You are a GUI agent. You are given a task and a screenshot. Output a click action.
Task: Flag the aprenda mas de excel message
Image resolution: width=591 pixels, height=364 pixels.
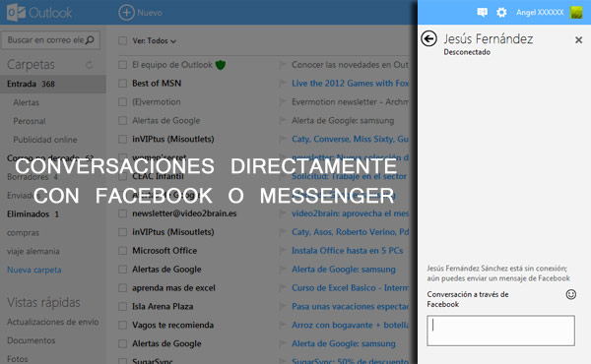(283, 288)
